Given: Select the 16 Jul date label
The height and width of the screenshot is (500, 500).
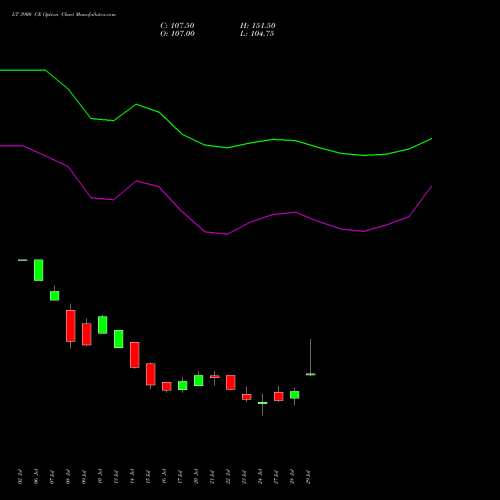Looking at the screenshot, I should pyautogui.click(x=164, y=477).
